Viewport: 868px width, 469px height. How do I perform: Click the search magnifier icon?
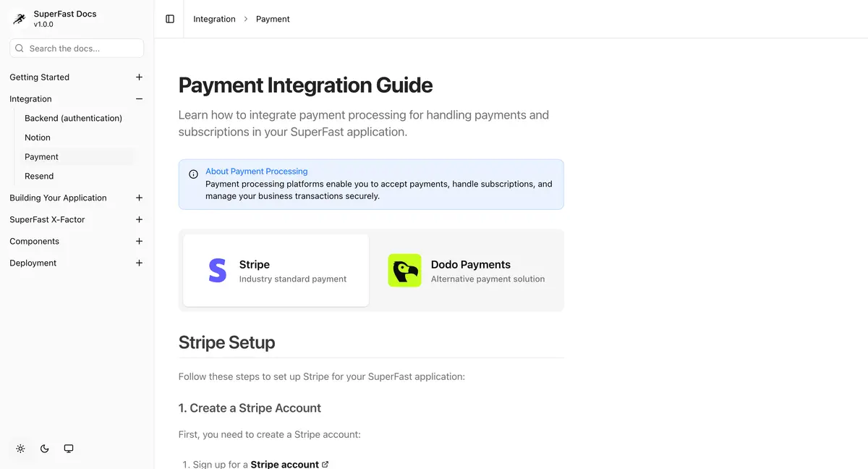pyautogui.click(x=19, y=47)
